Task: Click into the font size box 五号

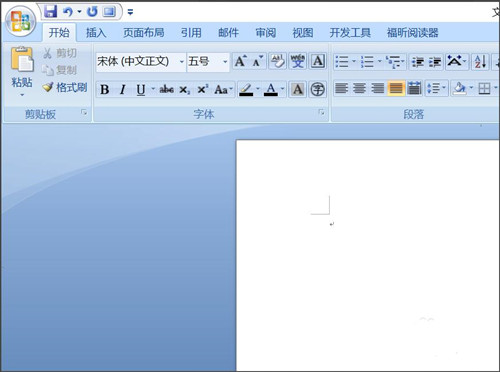Action: (203, 61)
